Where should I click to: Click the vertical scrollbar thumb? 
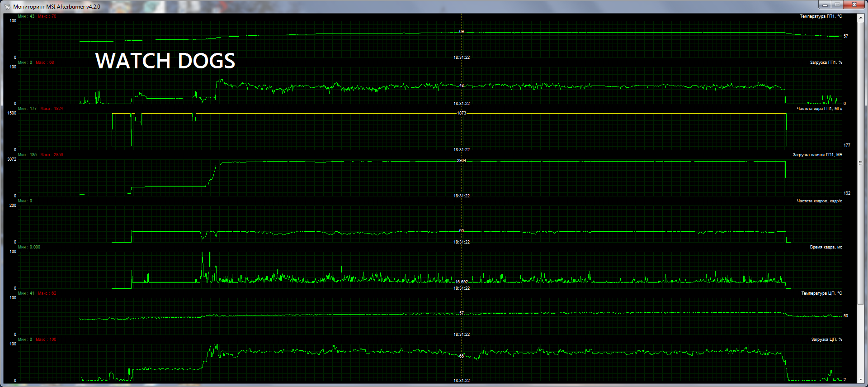click(861, 162)
